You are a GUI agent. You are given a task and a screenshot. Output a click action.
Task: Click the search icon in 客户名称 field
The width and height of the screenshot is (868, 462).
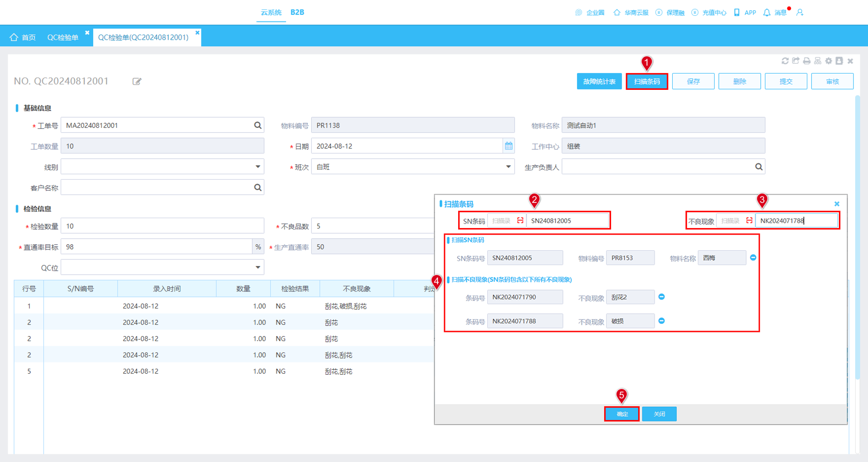[x=258, y=187]
